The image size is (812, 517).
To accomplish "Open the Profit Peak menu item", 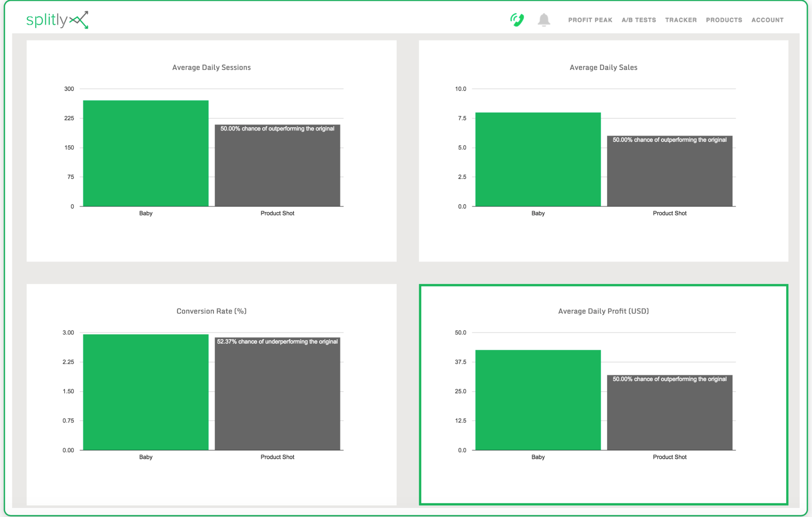I will [590, 20].
